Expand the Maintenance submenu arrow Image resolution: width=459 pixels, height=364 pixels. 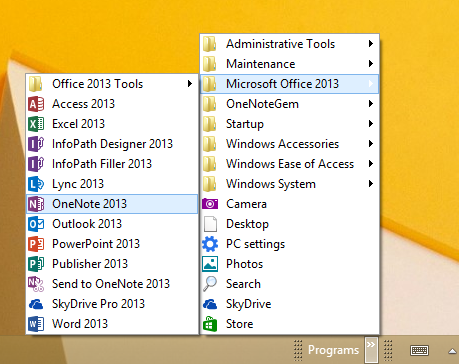click(x=371, y=64)
